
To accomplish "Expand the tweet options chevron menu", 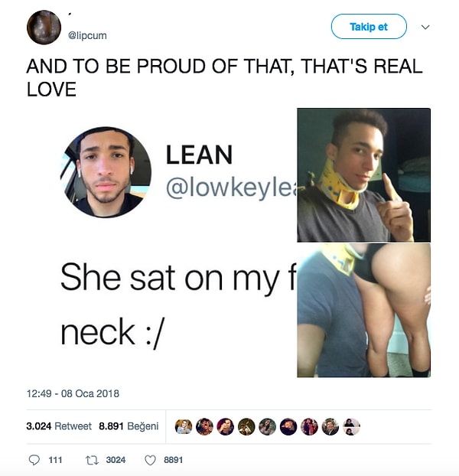I will click(425, 27).
